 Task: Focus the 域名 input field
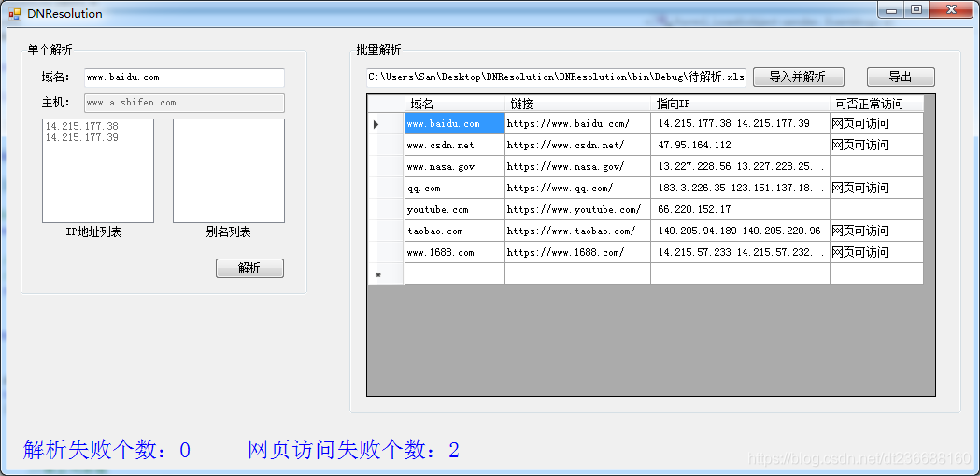coord(184,77)
